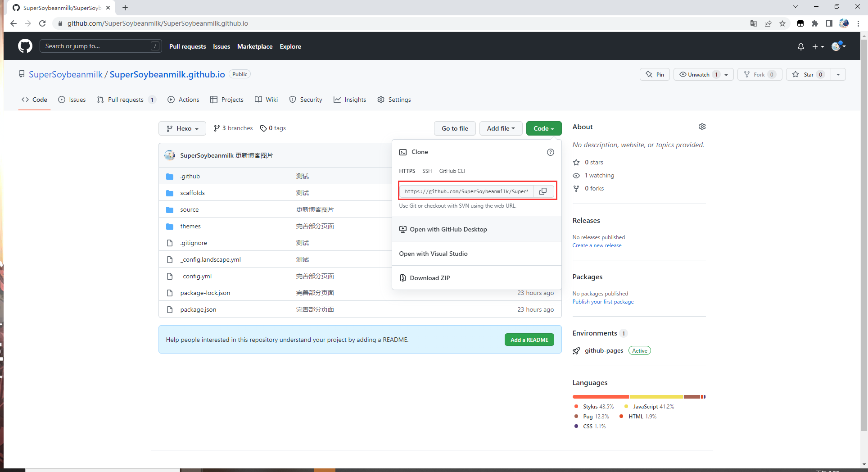The width and height of the screenshot is (868, 472).
Task: Open the notifications bell
Action: (x=800, y=46)
